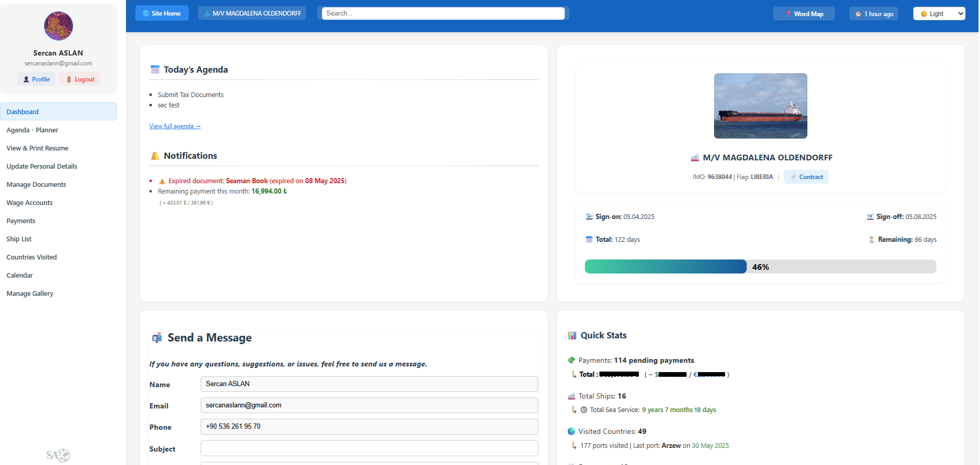Open Calendar from sidebar
This screenshot has height=465, width=980.
19,275
